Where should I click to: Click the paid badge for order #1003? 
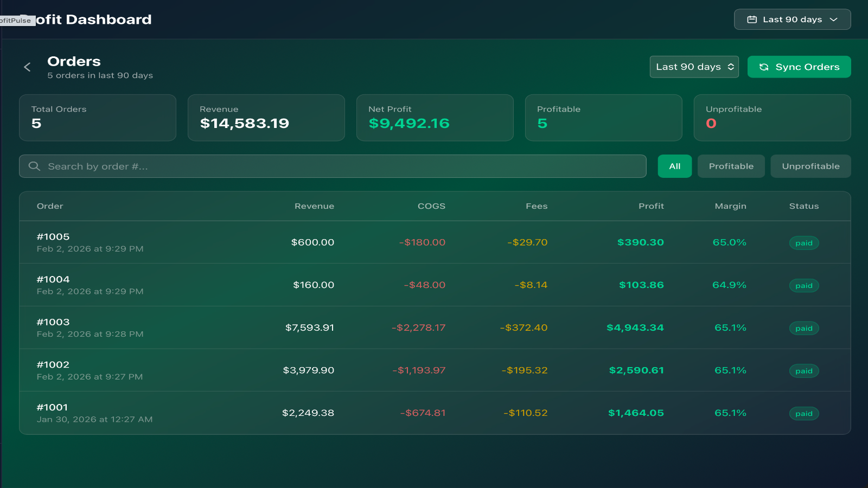(804, 329)
